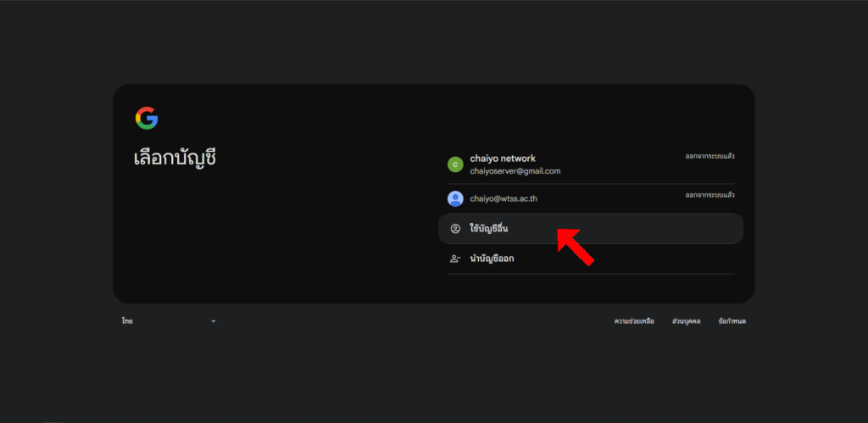Choose the chaiyo@wtss.ac.th account

[591, 198]
